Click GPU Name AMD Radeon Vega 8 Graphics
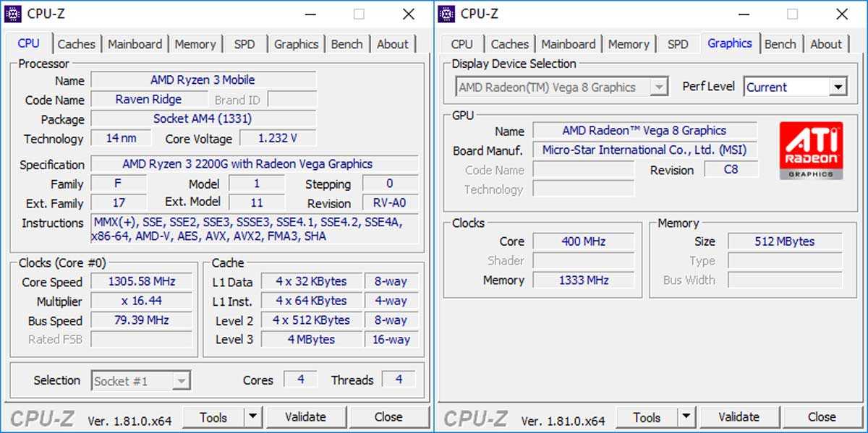The image size is (868, 433). 644,131
